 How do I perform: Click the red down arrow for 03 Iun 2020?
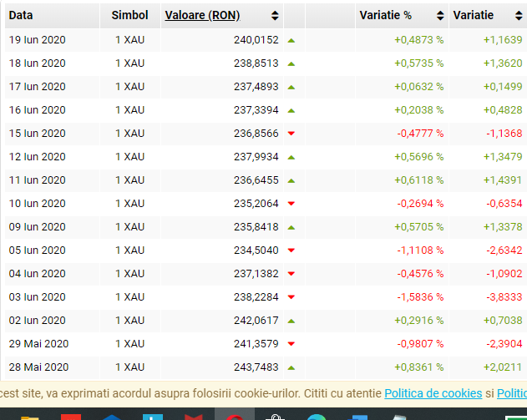(x=291, y=297)
